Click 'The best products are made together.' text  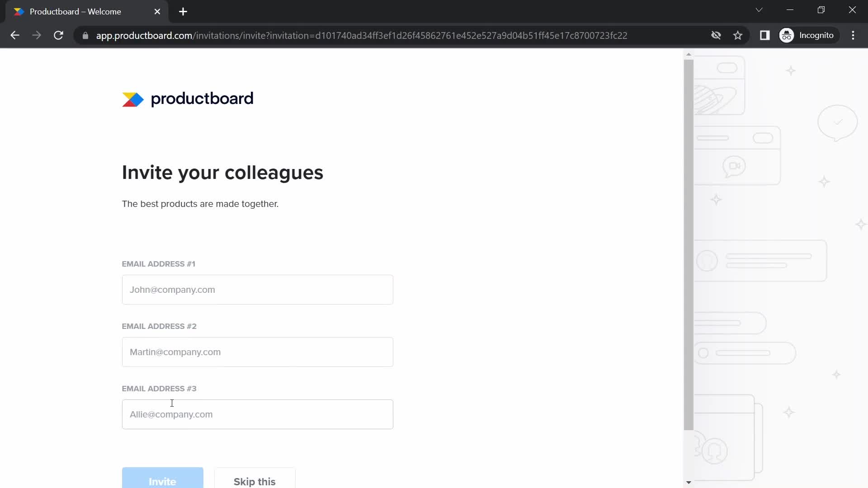200,204
